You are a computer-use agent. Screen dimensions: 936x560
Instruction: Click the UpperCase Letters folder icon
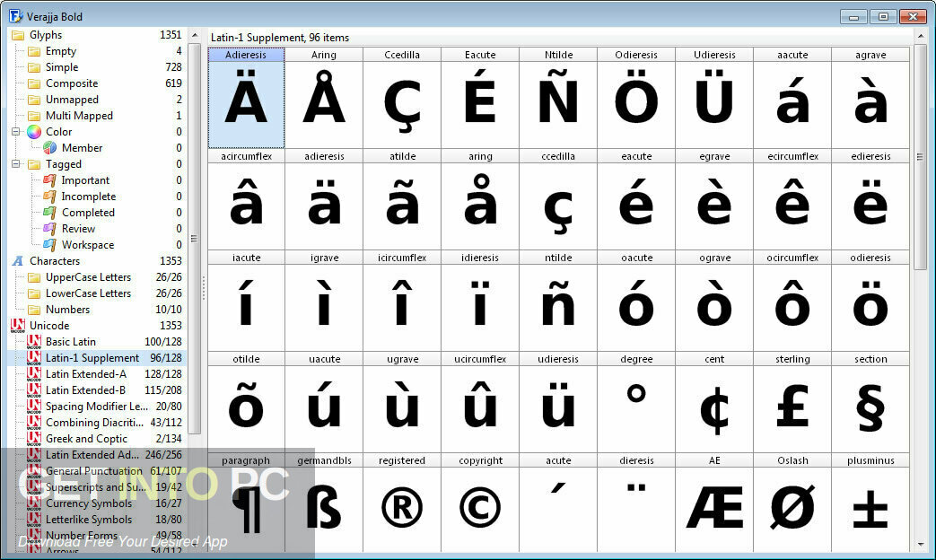(x=35, y=277)
